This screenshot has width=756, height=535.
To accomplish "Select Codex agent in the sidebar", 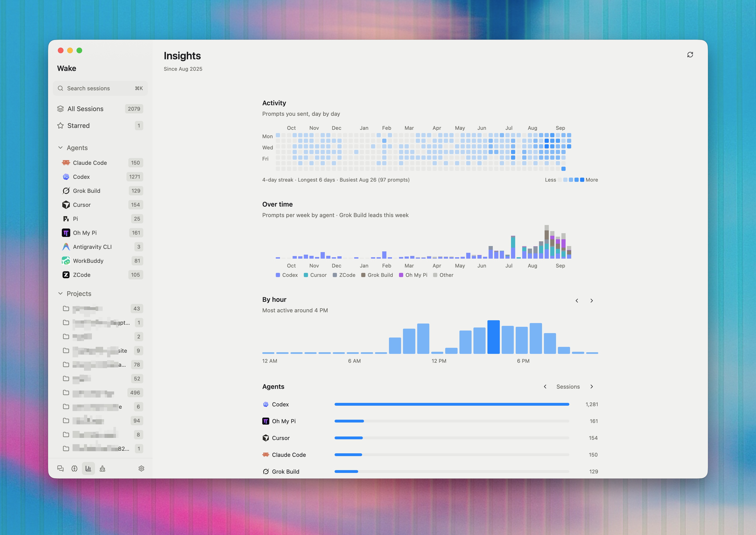I will (100, 177).
